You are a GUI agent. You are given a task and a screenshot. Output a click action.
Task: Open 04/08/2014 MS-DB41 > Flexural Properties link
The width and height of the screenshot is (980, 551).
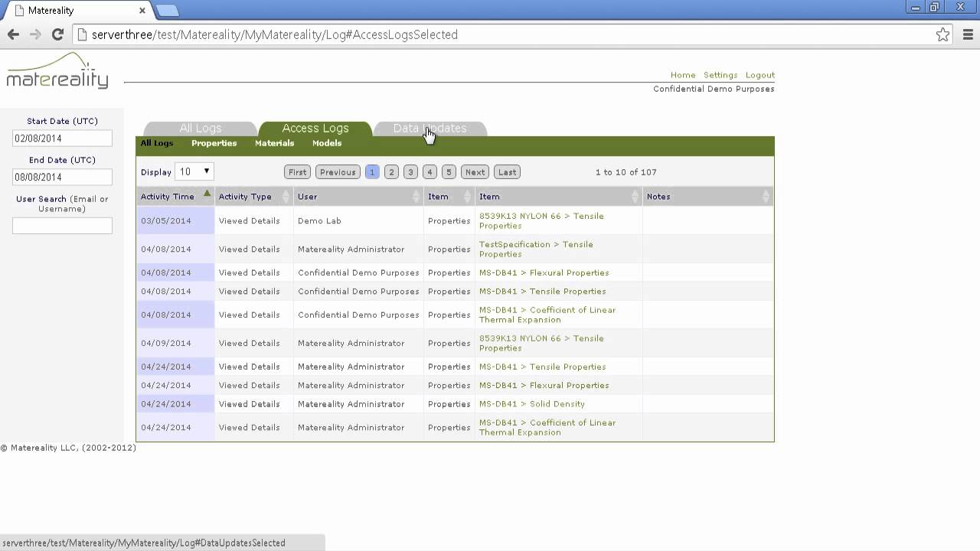[x=544, y=272]
